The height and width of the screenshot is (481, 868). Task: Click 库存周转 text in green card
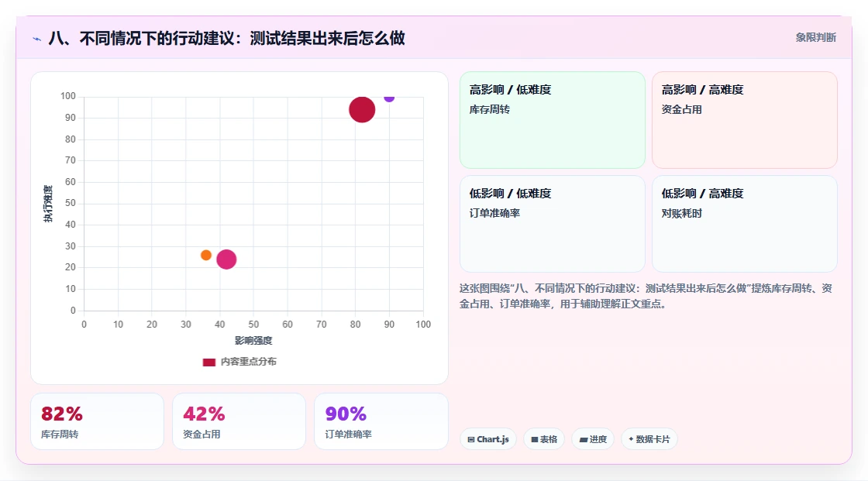tap(489, 109)
